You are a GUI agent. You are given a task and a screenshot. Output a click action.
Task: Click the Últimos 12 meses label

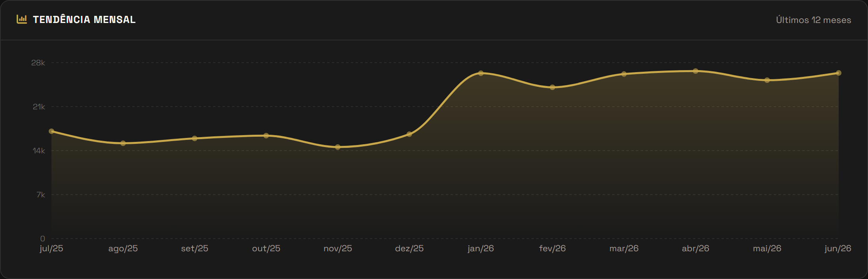(x=813, y=20)
